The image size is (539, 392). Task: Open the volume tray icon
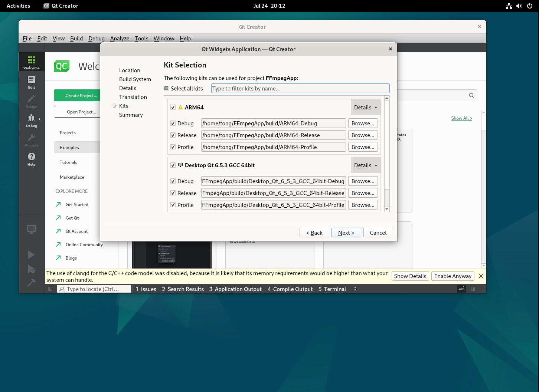pos(519,6)
